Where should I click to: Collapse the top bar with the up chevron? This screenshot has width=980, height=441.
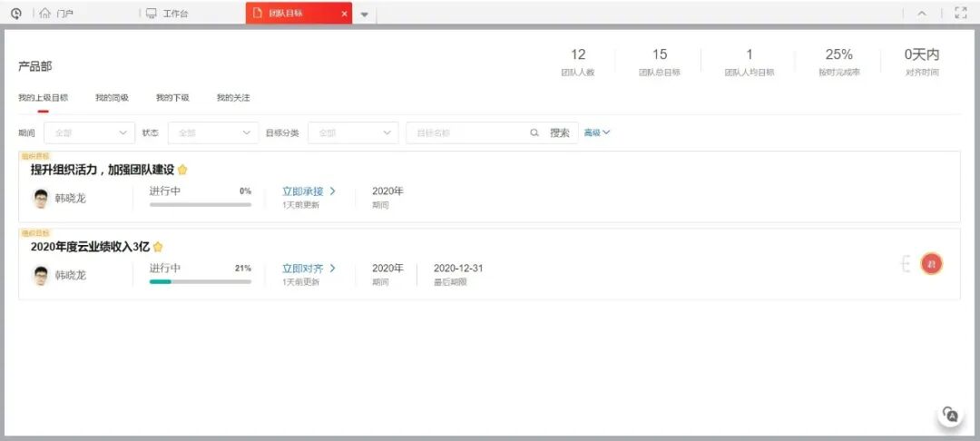[x=922, y=13]
